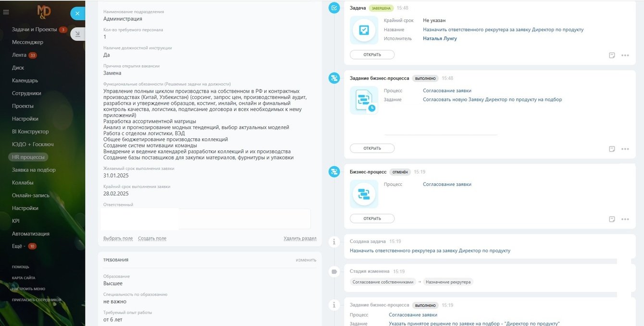Open the three-dots menu on the Задача card
This screenshot has height=326, width=644.
625,55
